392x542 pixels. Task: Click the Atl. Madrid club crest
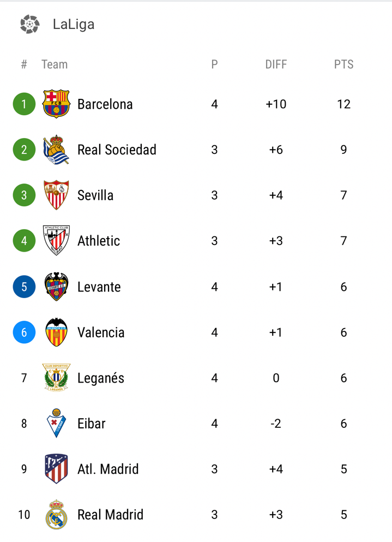pos(56,469)
